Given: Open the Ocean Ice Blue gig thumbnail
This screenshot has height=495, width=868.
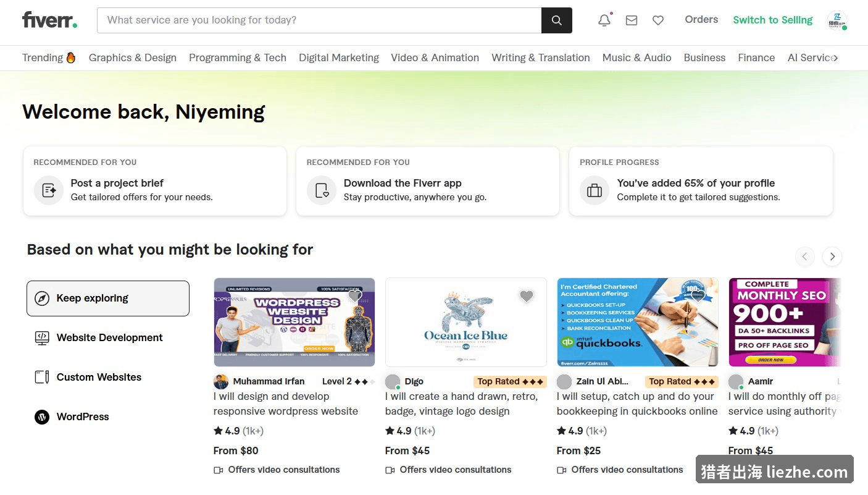Looking at the screenshot, I should [466, 323].
